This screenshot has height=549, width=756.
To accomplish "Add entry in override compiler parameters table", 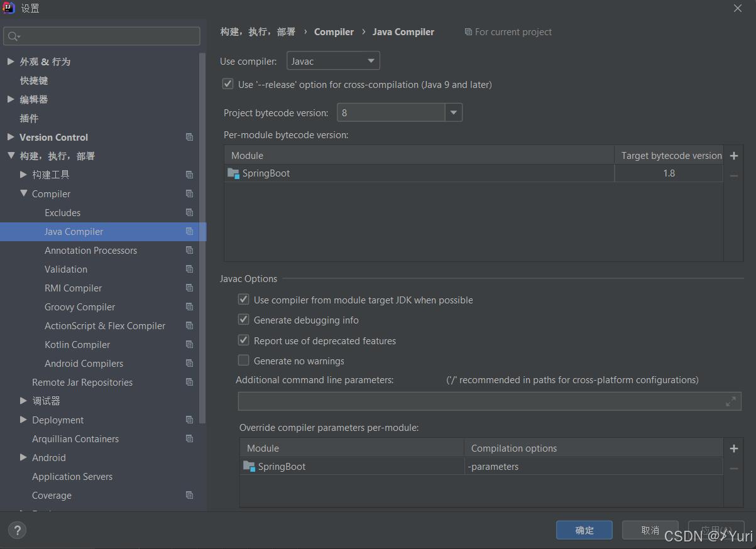I will 733,448.
